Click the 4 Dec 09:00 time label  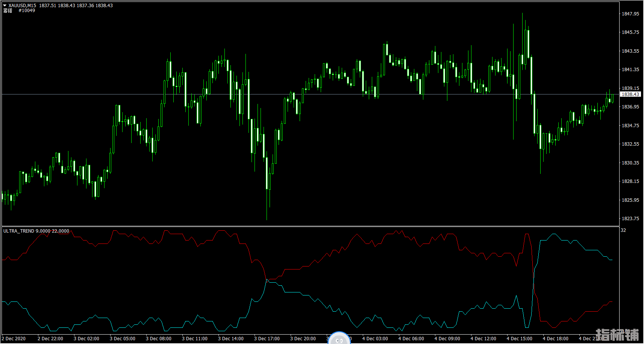447,339
